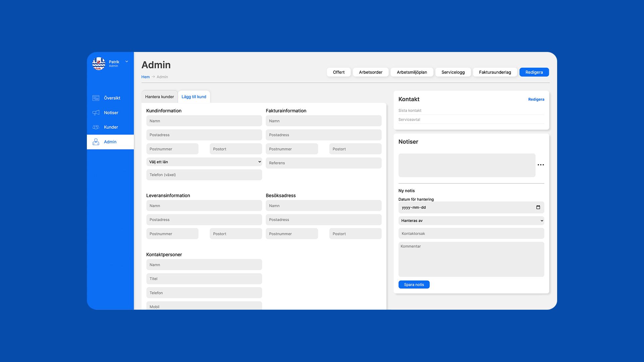Open the date picker calendar icon

coord(538,207)
